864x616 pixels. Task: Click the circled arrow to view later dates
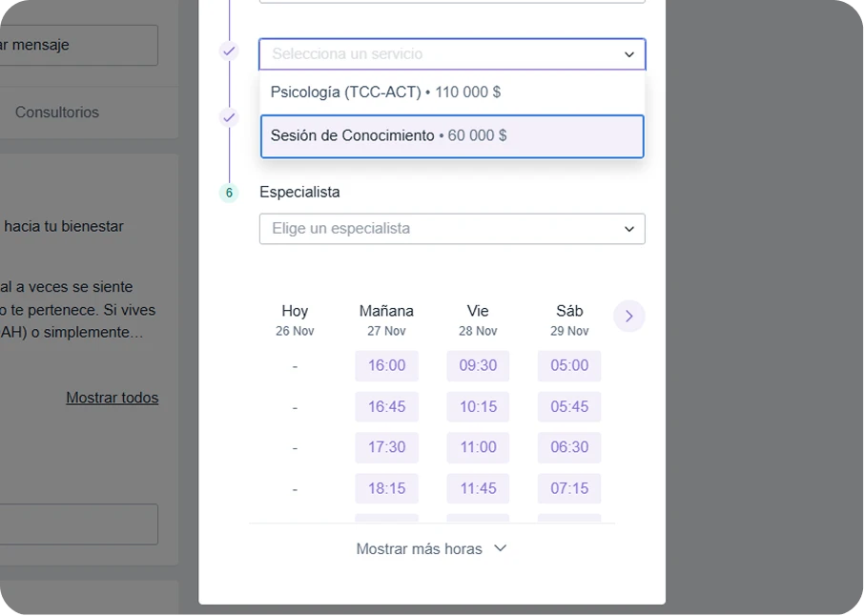[x=628, y=316]
